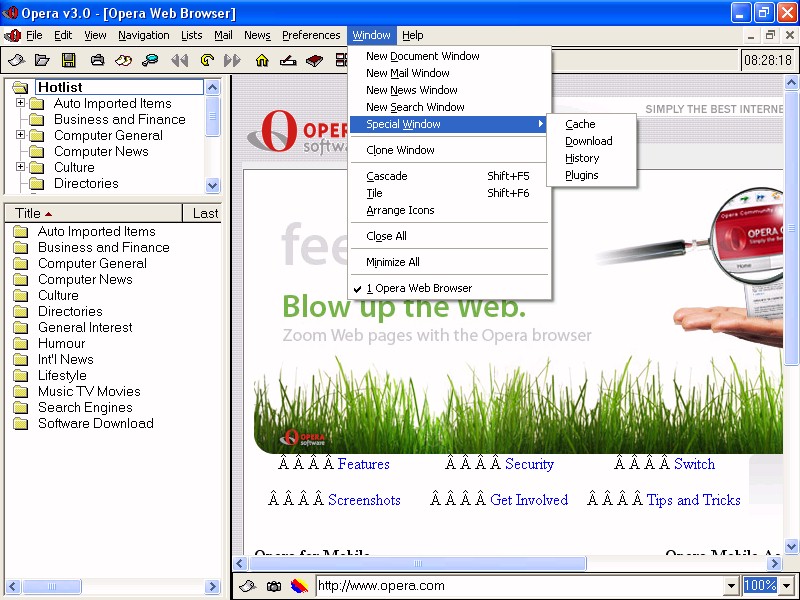The height and width of the screenshot is (600, 800).
Task: Expand the Culture folder in the Hotlist tree
Action: tap(20, 167)
